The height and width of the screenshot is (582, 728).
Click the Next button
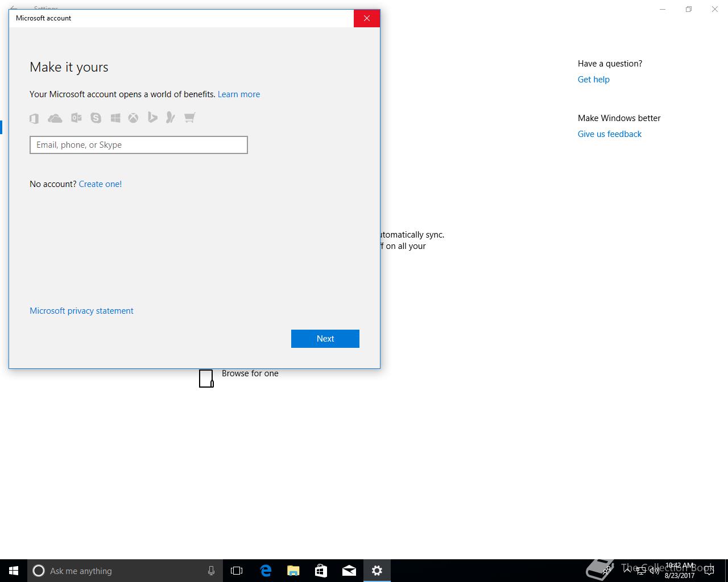(x=325, y=339)
